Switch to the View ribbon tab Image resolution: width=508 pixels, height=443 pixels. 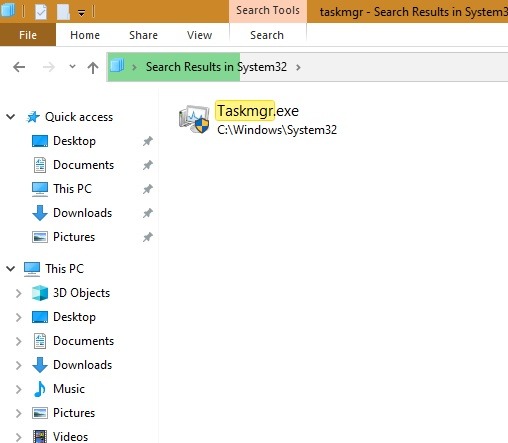[x=199, y=35]
